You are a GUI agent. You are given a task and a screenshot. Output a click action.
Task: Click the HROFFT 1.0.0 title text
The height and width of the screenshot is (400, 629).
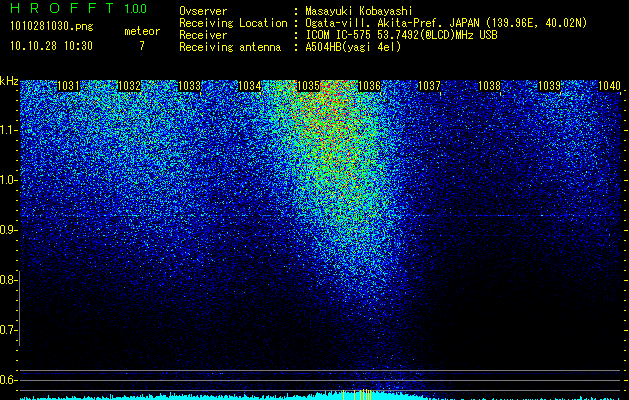tap(79, 8)
